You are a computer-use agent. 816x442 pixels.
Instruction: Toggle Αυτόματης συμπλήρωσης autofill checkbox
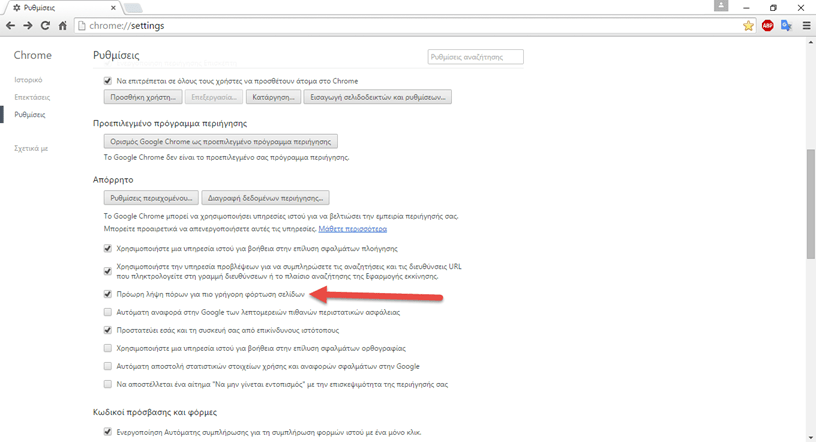pos(108,432)
